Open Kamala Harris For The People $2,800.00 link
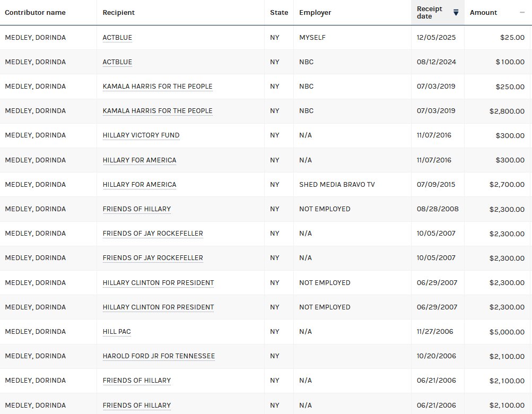Image resolution: width=532 pixels, height=414 pixels. pyautogui.click(x=158, y=111)
